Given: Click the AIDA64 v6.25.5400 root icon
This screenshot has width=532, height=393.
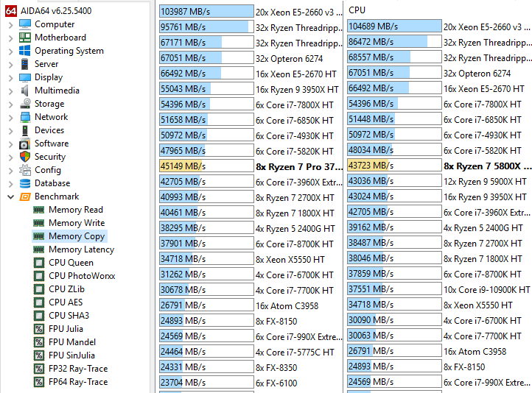Looking at the screenshot, I should (x=10, y=11).
